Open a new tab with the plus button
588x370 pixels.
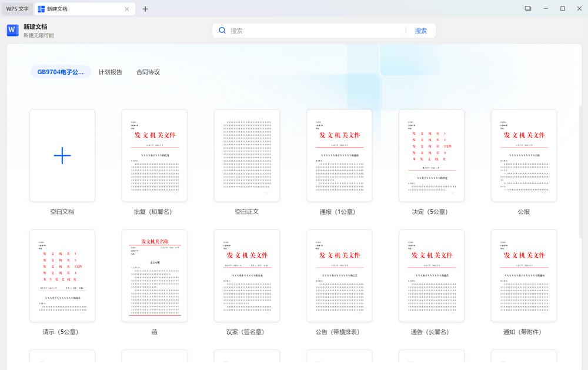pos(145,9)
